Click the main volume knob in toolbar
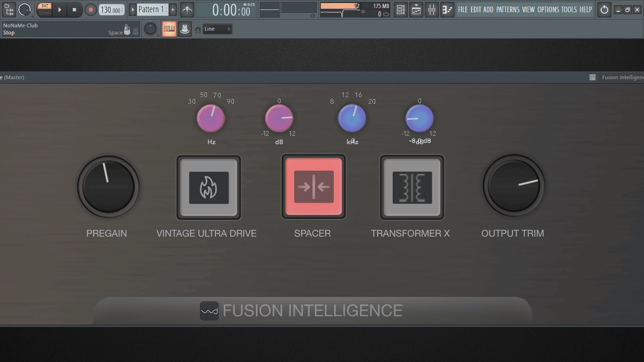Image resolution: width=644 pixels, height=362 pixels. pyautogui.click(x=150, y=29)
